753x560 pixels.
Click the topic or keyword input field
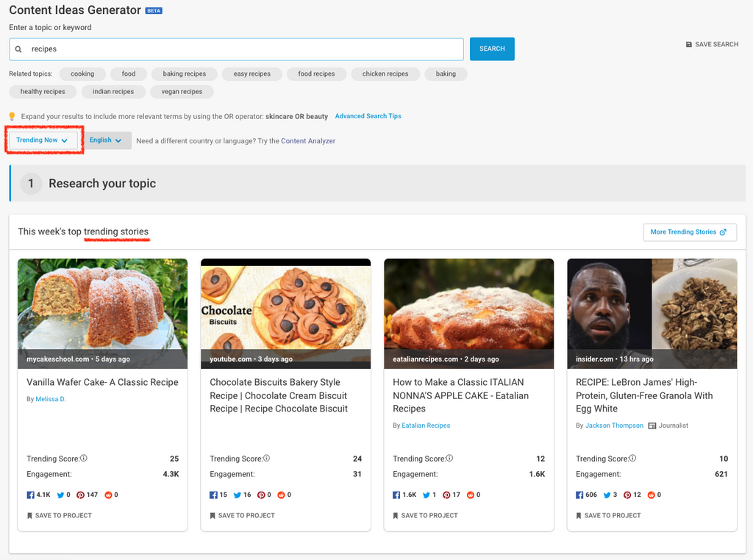point(243,49)
